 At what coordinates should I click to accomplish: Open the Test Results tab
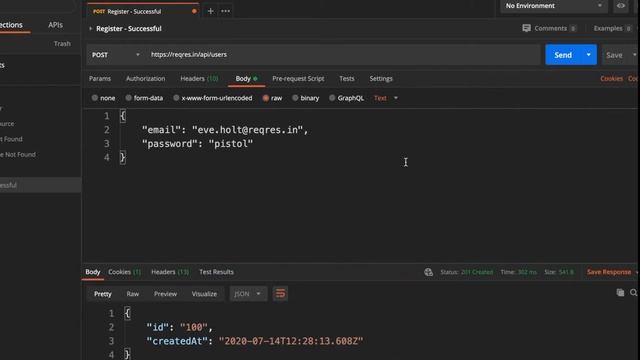pos(216,272)
